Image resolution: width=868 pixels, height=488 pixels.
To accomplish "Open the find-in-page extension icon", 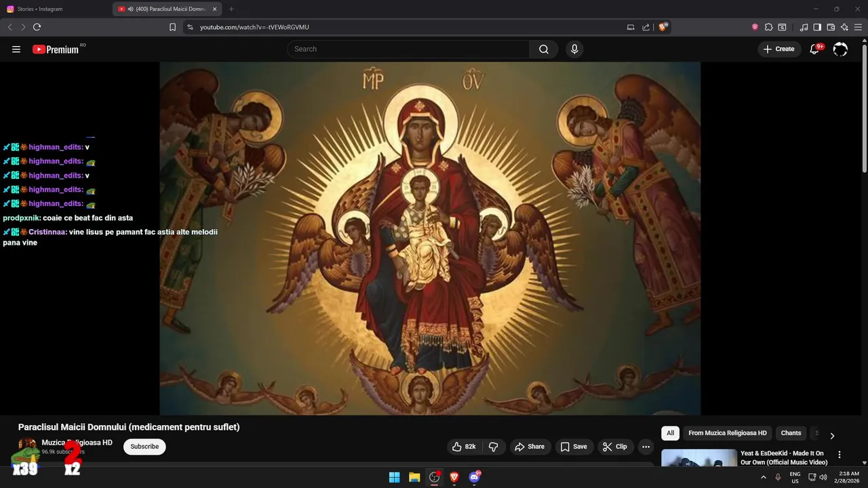I will [x=782, y=27].
